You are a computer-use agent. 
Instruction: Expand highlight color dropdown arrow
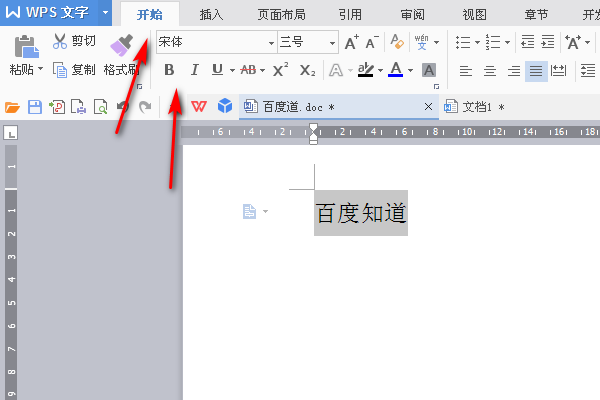[380, 70]
